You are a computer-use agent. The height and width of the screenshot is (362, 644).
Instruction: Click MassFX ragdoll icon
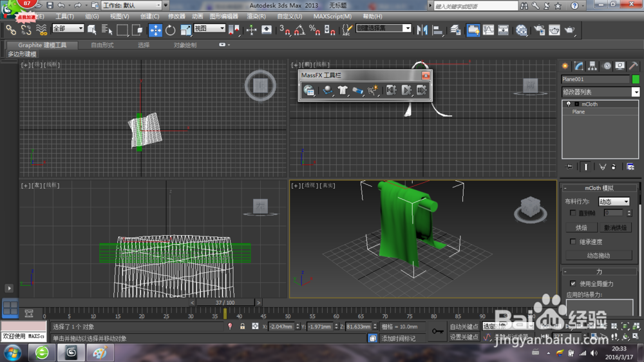click(x=373, y=90)
